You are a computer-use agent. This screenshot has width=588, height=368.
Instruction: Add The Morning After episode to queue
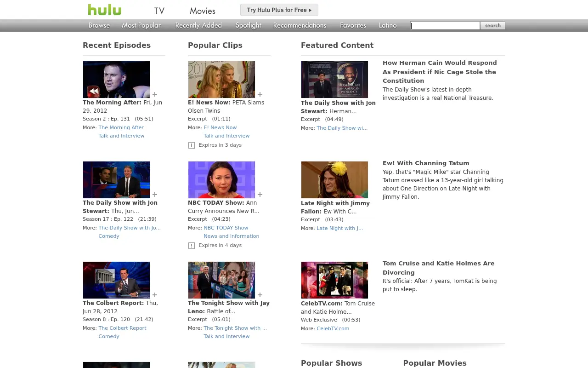click(155, 94)
